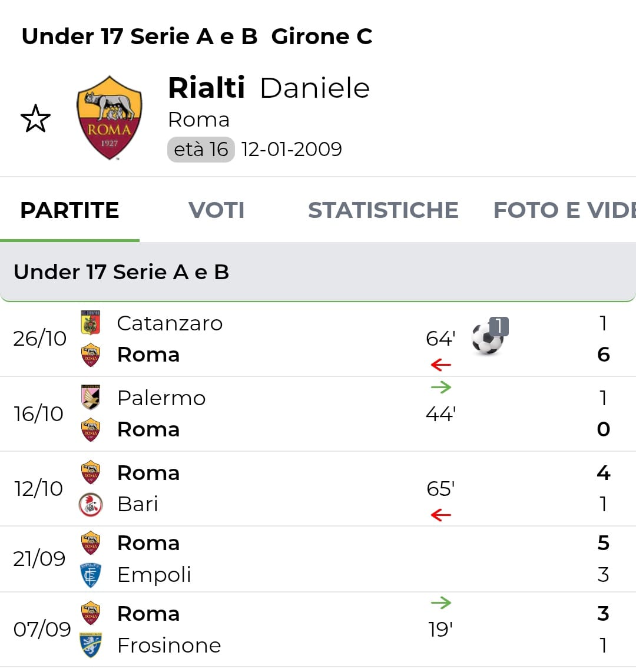Click the red substitution arrow in Catanzaro match
This screenshot has height=672, width=636.
[440, 365]
